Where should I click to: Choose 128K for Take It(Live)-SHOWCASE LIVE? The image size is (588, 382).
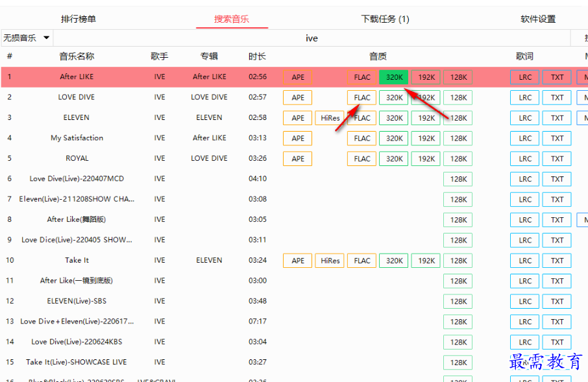458,363
